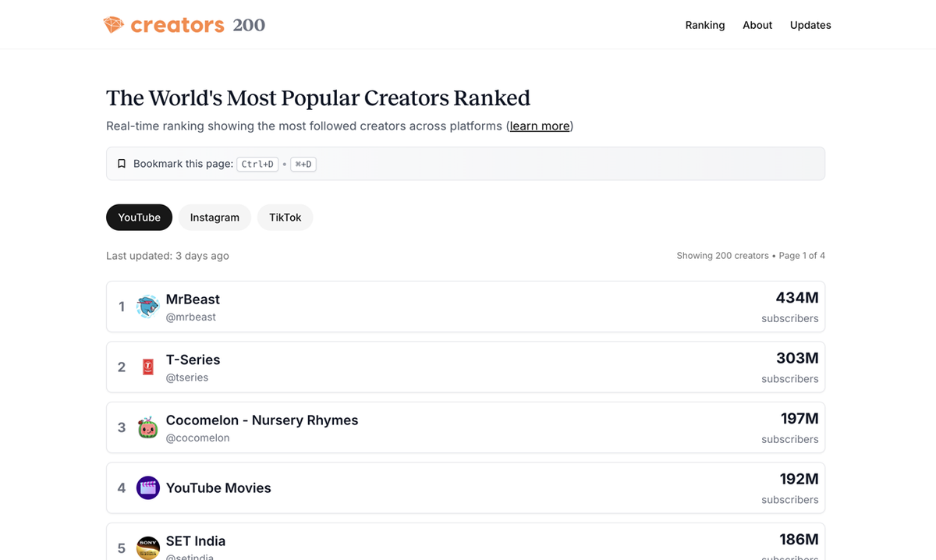Screen dimensions: 936x560
Task: Click the YouTube Movies play-icon avatar
Action: (x=147, y=487)
